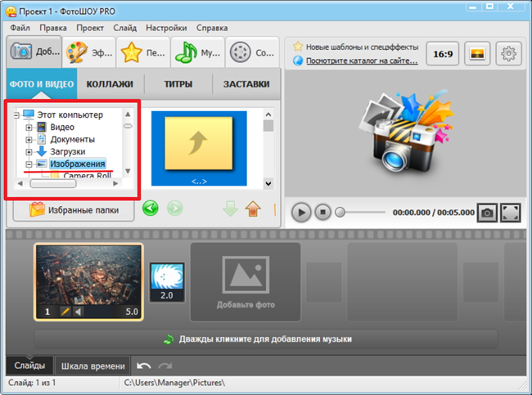This screenshot has height=395, width=532.
Task: Click file list scroll down arrow
Action: click(x=268, y=184)
